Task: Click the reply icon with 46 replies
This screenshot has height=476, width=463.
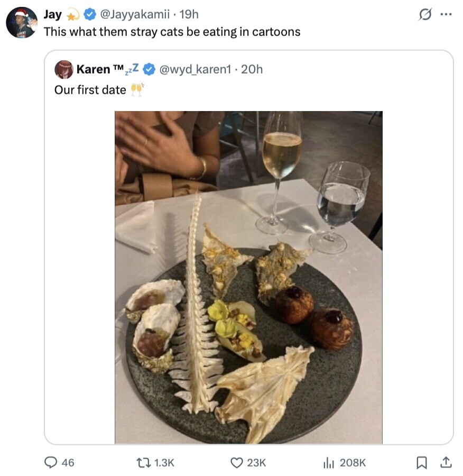Action: (51, 463)
